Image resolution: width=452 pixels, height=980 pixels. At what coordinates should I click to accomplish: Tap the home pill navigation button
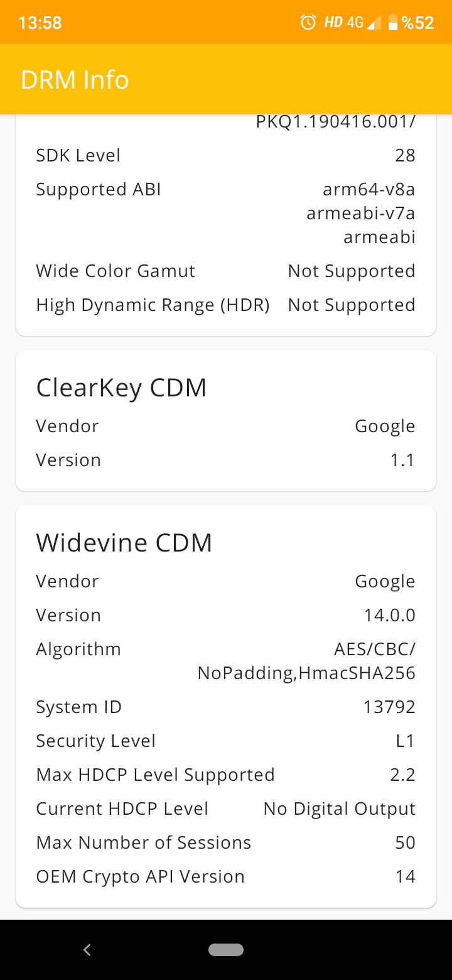(226, 950)
